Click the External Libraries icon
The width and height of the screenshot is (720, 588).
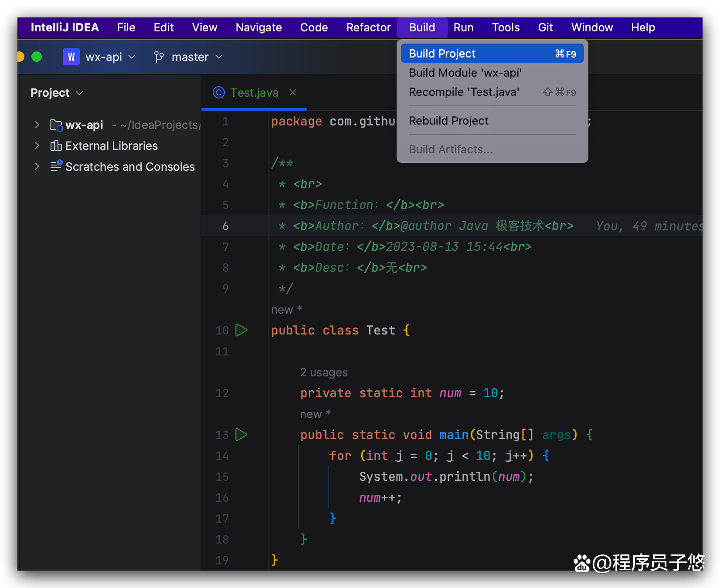(x=56, y=146)
